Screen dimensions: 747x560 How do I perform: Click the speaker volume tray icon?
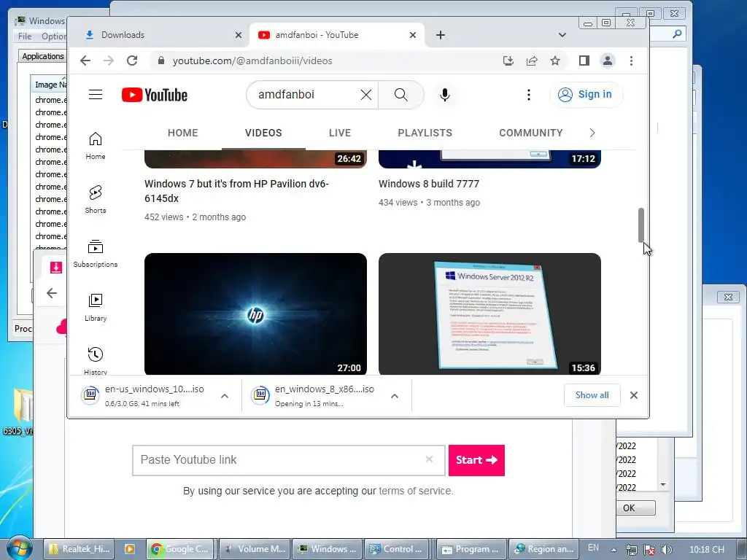[667, 550]
